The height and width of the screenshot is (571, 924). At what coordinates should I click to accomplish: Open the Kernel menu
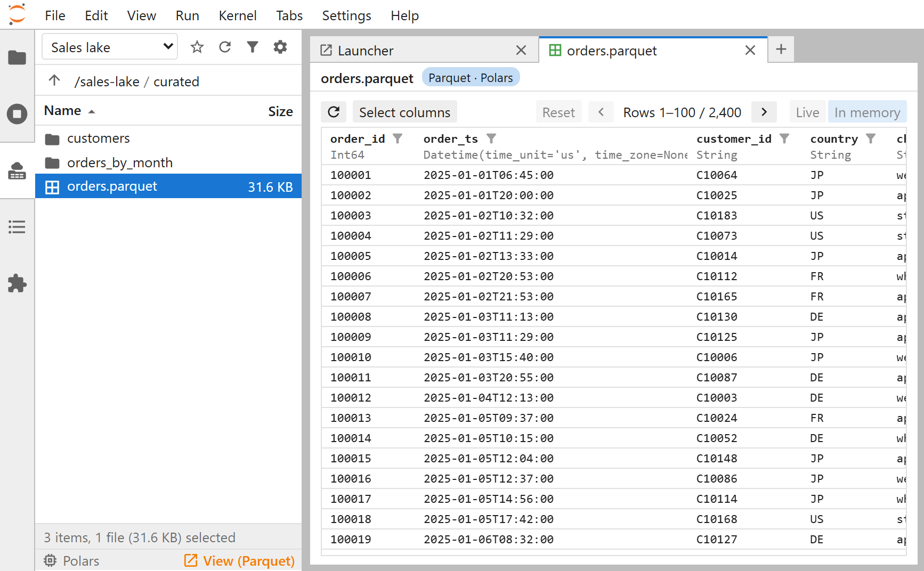[238, 15]
